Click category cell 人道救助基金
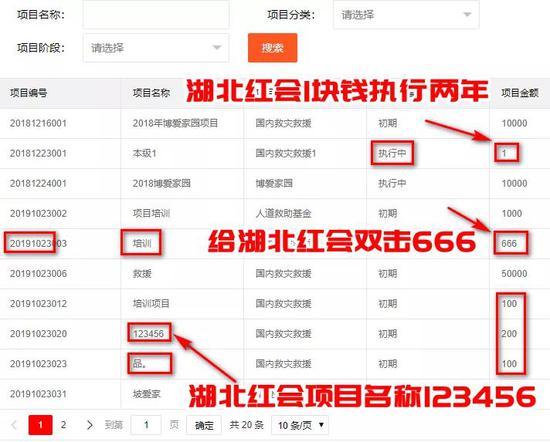Screen dimensions: 550x442 click(x=283, y=213)
